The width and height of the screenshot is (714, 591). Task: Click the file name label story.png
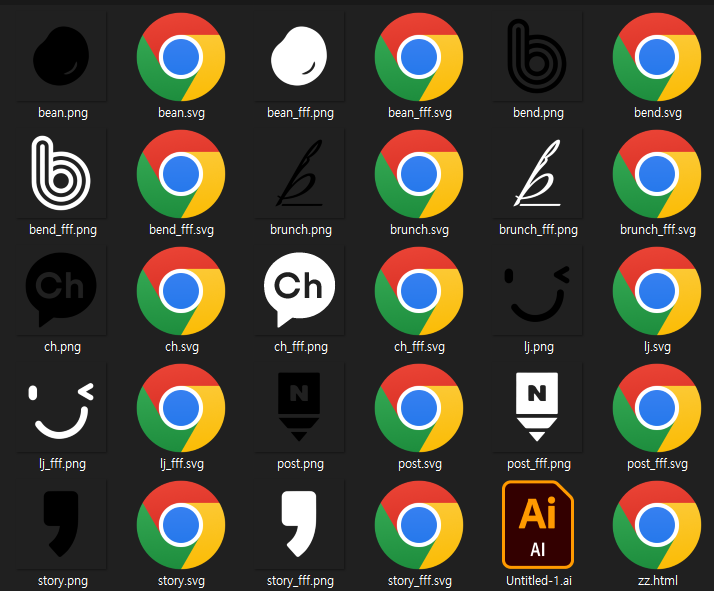[63, 581]
